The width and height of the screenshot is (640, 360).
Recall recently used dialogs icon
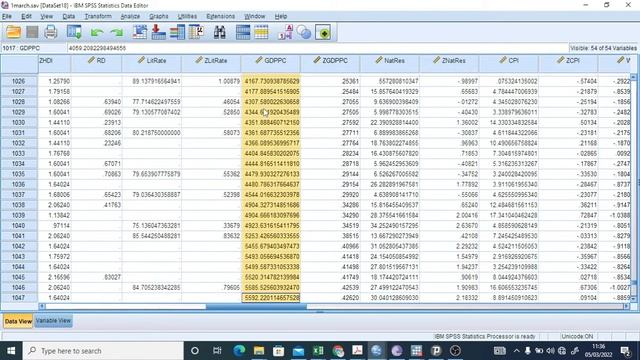tap(74, 32)
